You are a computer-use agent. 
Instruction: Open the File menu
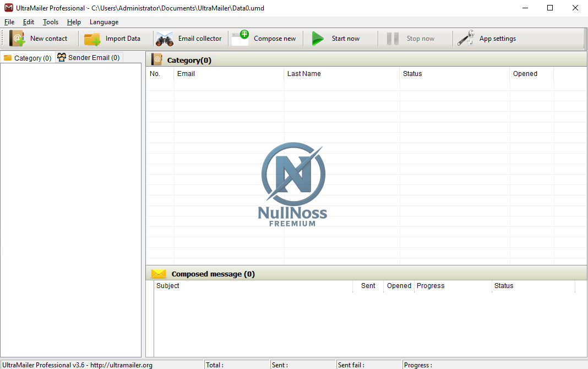pos(9,22)
